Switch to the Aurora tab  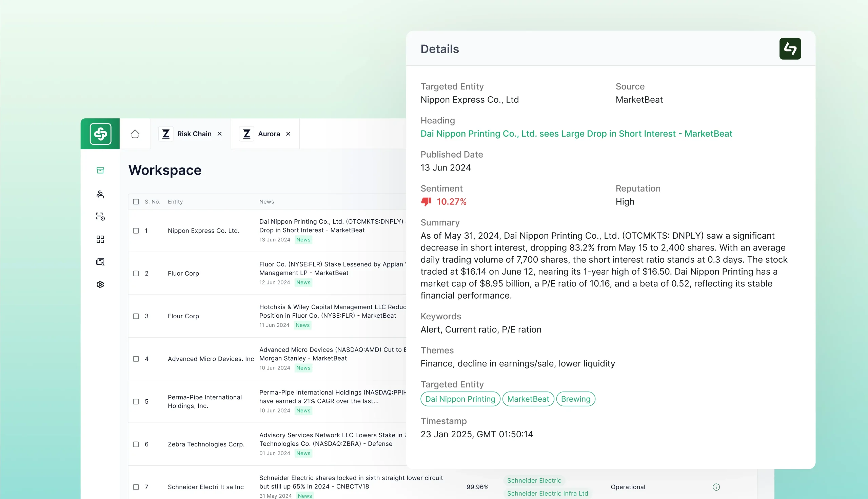[x=269, y=134]
